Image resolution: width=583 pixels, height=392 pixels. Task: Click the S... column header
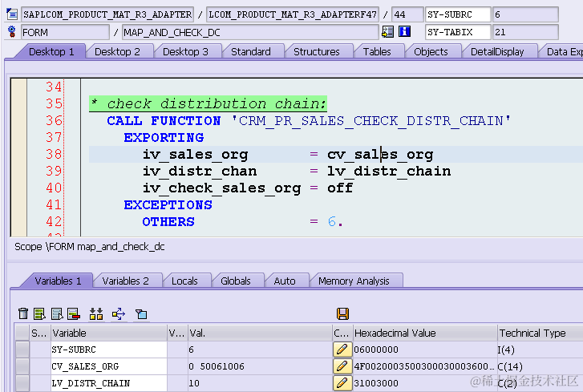(x=40, y=333)
